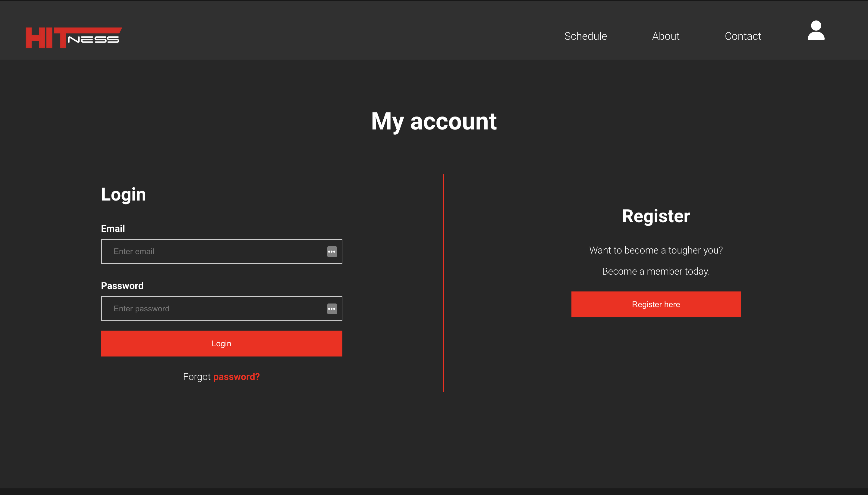Click the 'Want to become a tougher you?' text

[x=656, y=250]
